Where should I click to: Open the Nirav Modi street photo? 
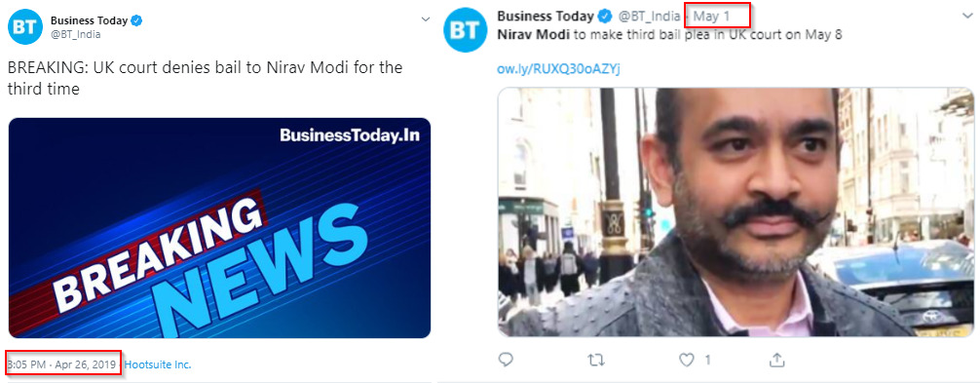click(x=735, y=211)
